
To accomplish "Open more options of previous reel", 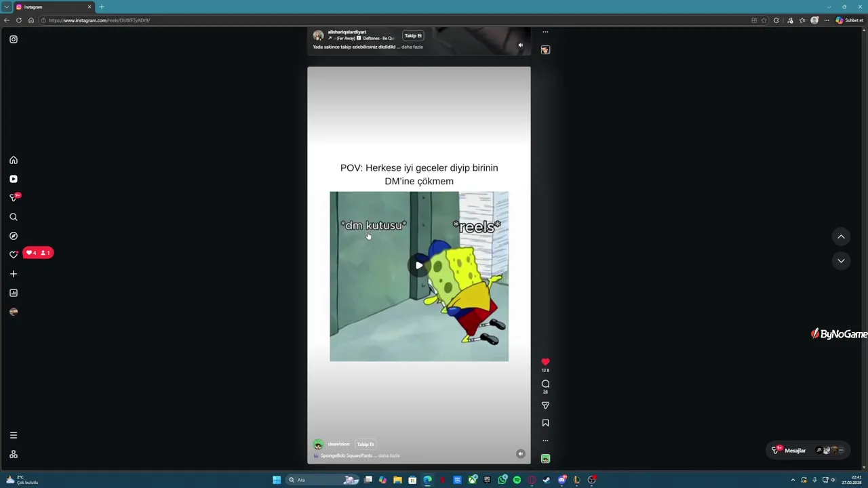I will [x=545, y=32].
